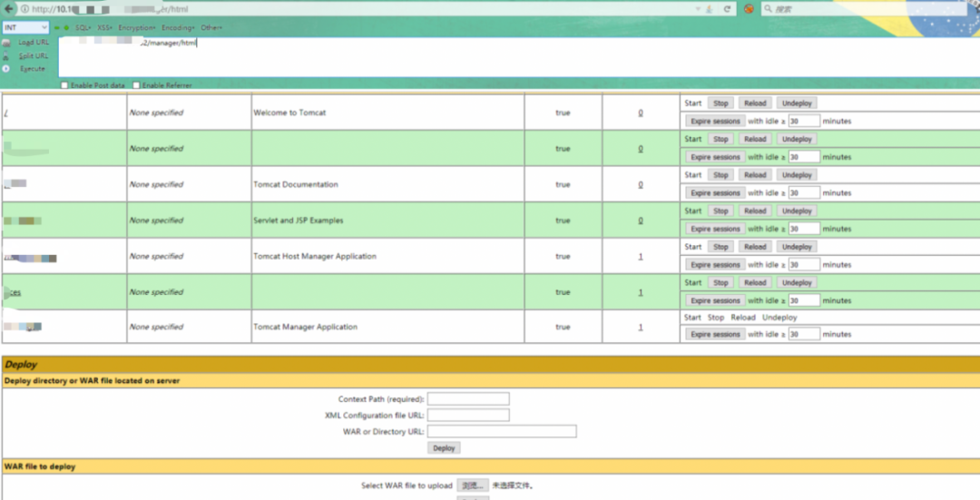Open session count for Servlet and JSP Examples
The width and height of the screenshot is (980, 500).
(640, 220)
